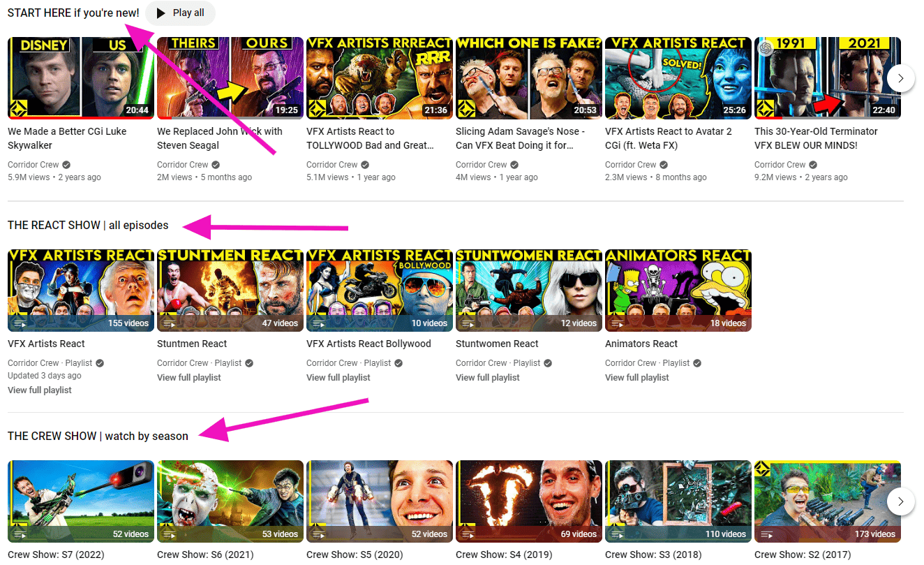Click the playlist icon on the 10 videos thumbnail
924x565 pixels.
click(318, 323)
